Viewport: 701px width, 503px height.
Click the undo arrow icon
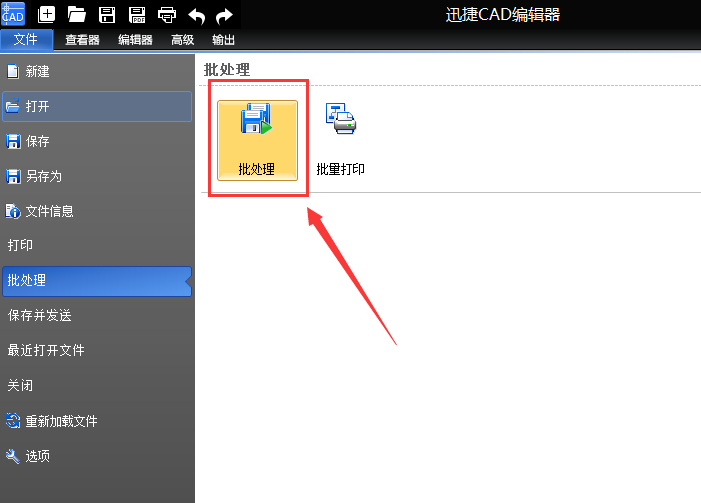(x=197, y=14)
